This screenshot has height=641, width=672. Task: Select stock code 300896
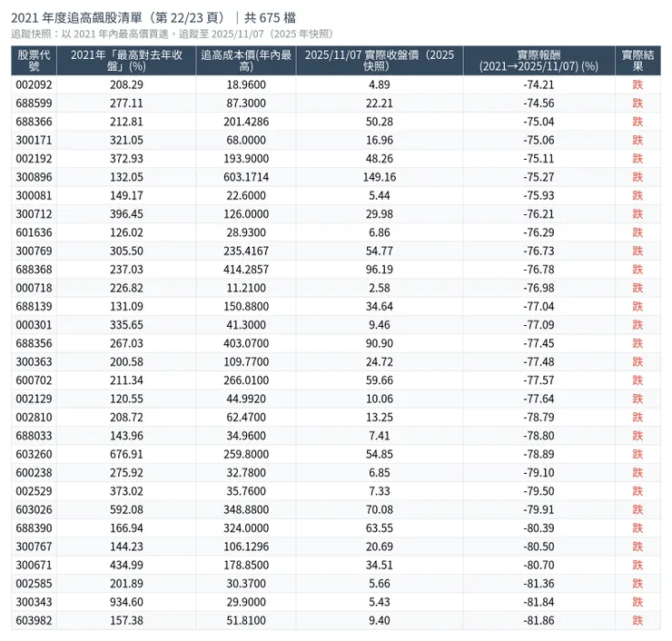(x=34, y=177)
